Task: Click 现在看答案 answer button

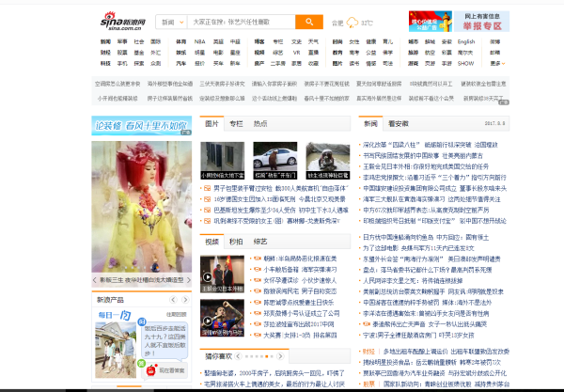Action: pos(172,370)
